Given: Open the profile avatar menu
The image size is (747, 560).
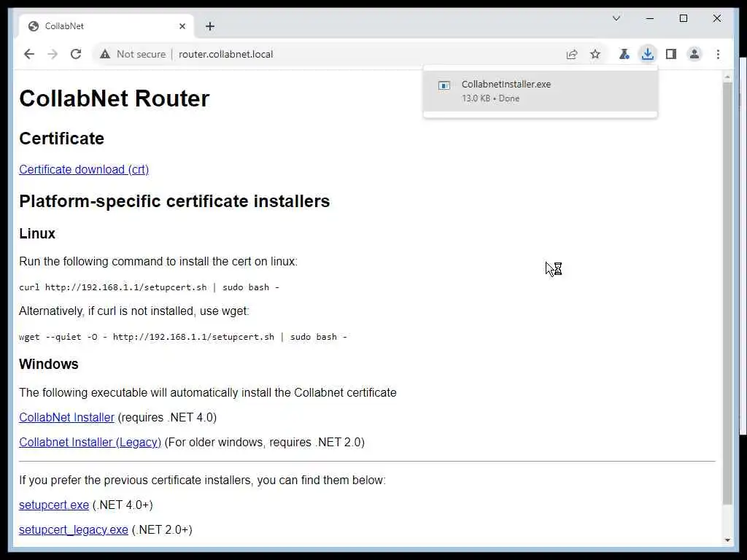Looking at the screenshot, I should pyautogui.click(x=694, y=54).
